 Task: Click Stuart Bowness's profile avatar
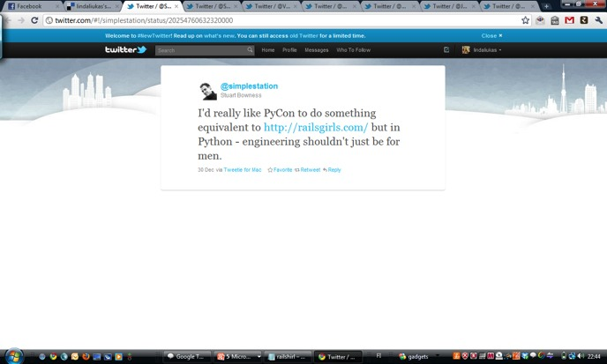[x=208, y=91]
